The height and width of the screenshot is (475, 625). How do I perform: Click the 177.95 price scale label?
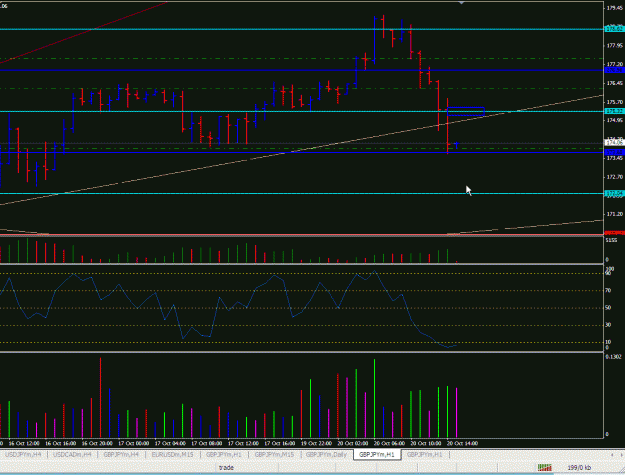coord(614,46)
